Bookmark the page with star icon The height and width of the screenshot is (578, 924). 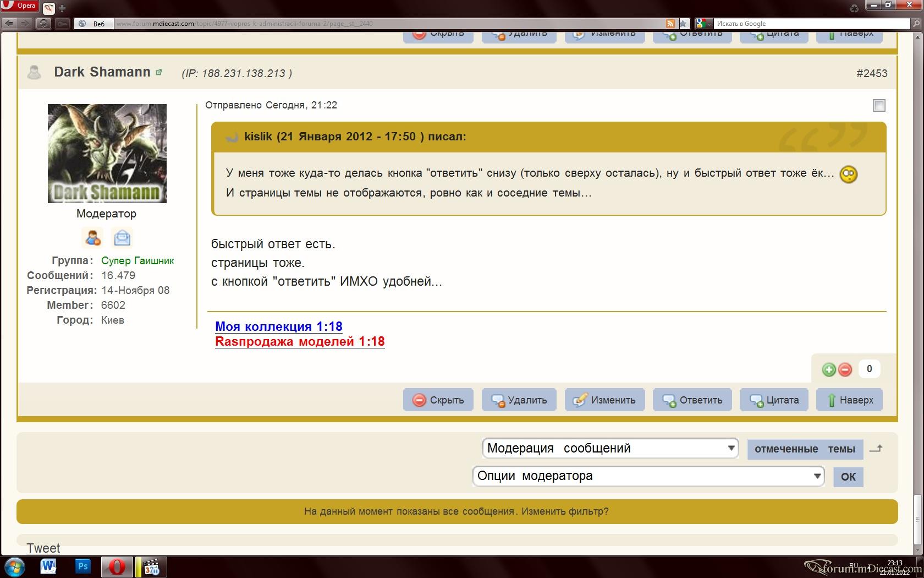[683, 24]
